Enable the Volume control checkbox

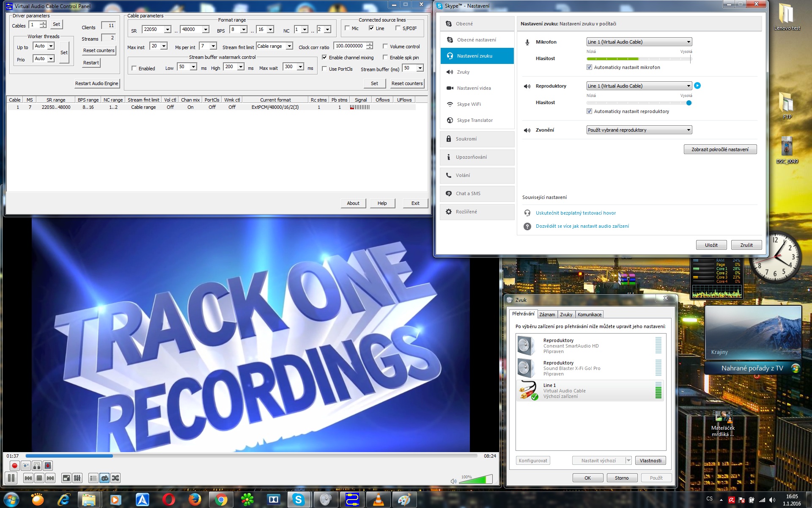pos(385,47)
